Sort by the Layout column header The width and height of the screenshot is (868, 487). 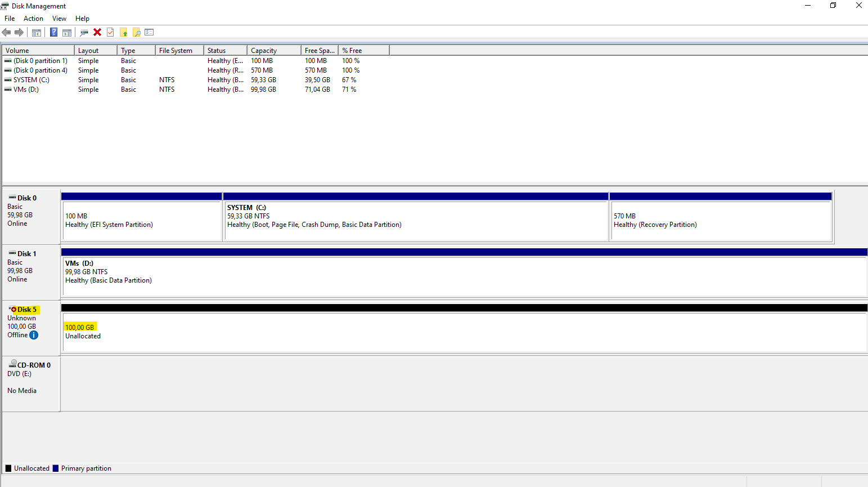[x=96, y=51]
